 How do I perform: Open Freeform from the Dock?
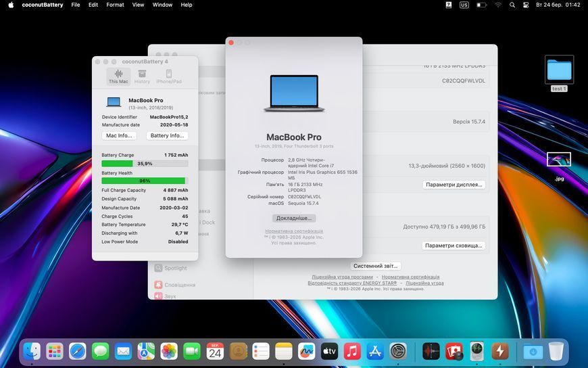(307, 352)
